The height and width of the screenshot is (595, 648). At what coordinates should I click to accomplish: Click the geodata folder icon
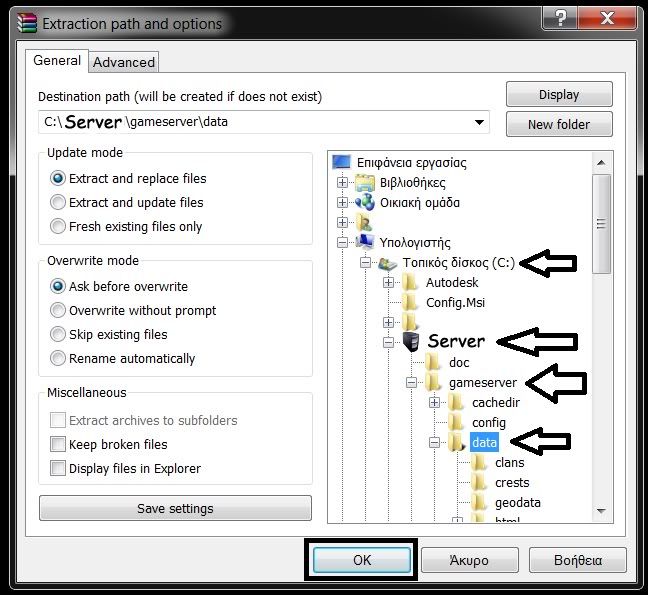point(480,502)
